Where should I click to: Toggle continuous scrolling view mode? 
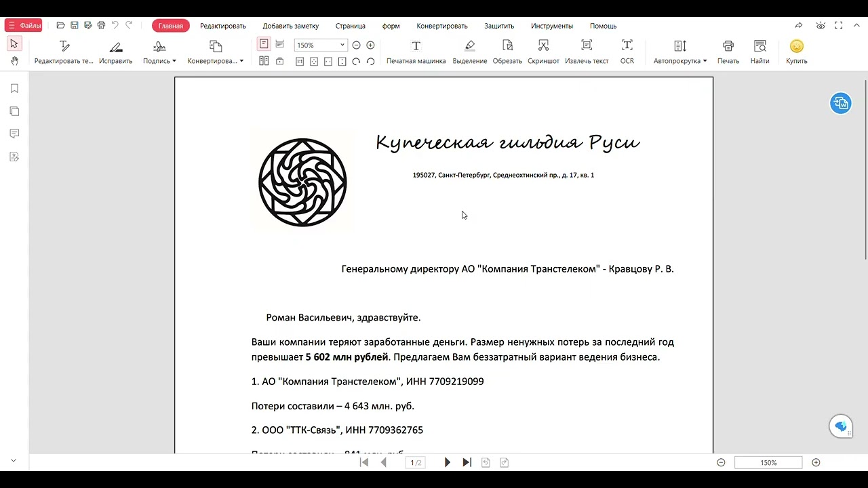point(279,44)
